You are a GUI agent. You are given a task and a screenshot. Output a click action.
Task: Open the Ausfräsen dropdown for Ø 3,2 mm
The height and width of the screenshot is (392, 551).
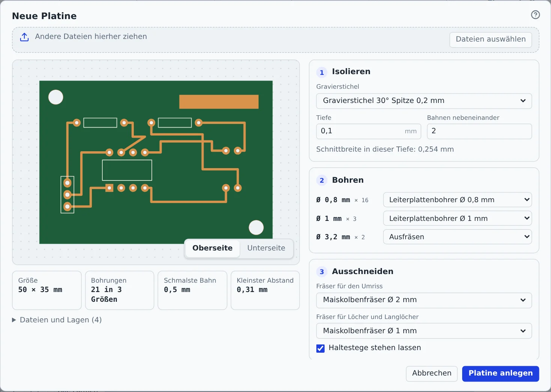[457, 237]
